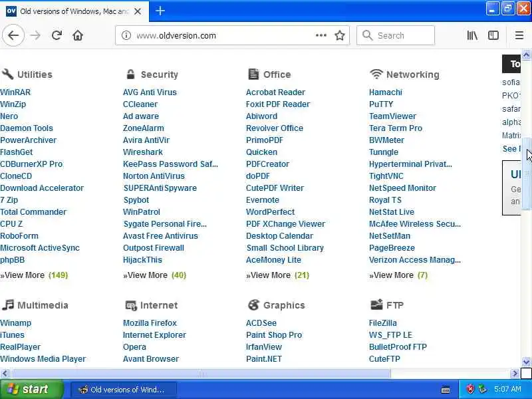Go back with the browser back arrow
Screen dimensions: 532x399
pyautogui.click(x=13, y=35)
